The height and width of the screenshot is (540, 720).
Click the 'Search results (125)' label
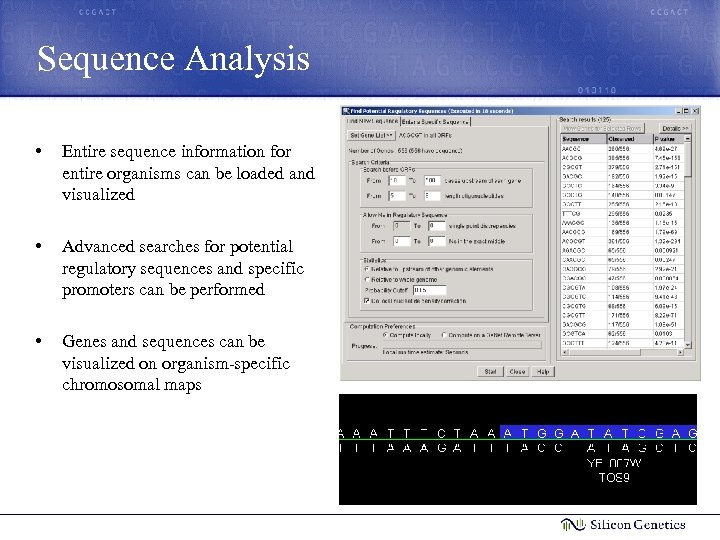[x=585, y=119]
